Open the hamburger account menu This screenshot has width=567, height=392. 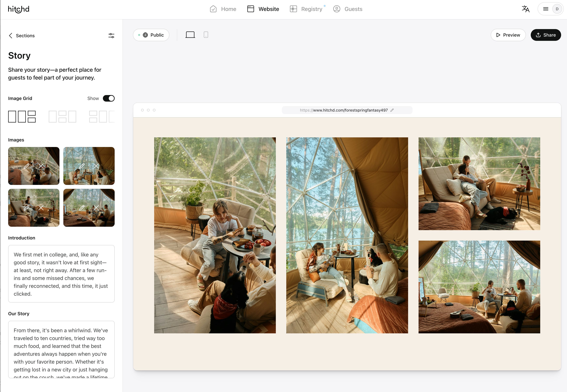tap(545, 9)
